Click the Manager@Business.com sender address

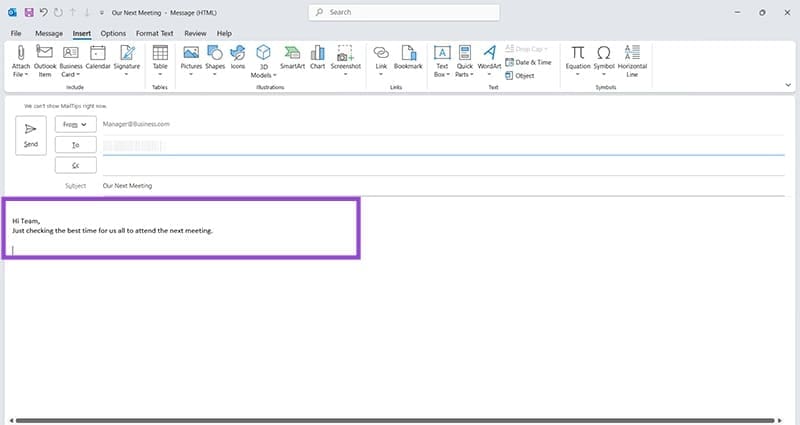pyautogui.click(x=136, y=124)
